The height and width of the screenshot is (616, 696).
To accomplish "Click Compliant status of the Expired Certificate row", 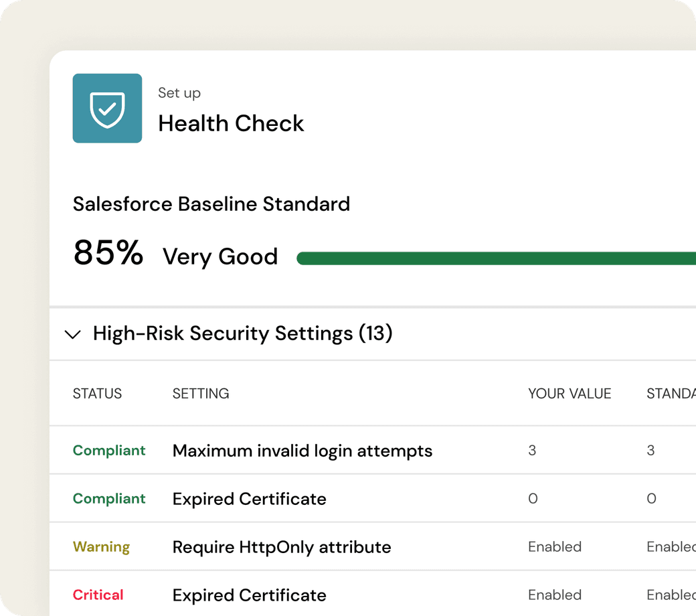I will tap(109, 498).
